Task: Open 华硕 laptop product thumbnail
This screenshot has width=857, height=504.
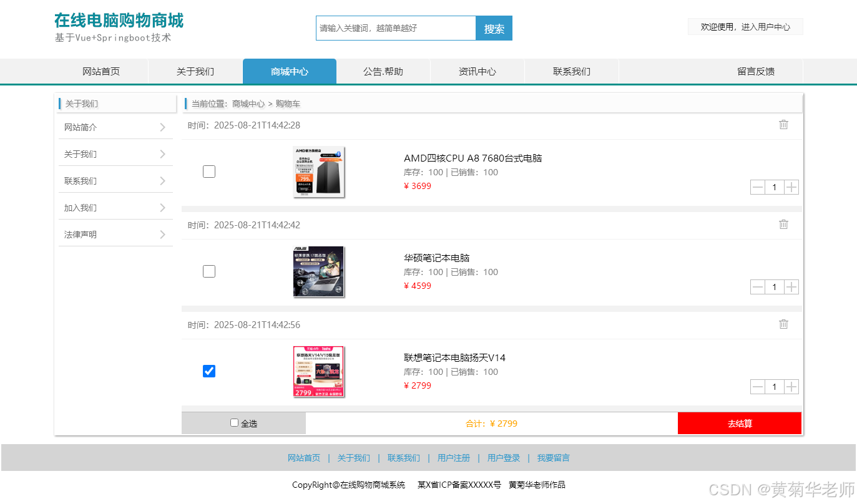Action: click(318, 271)
